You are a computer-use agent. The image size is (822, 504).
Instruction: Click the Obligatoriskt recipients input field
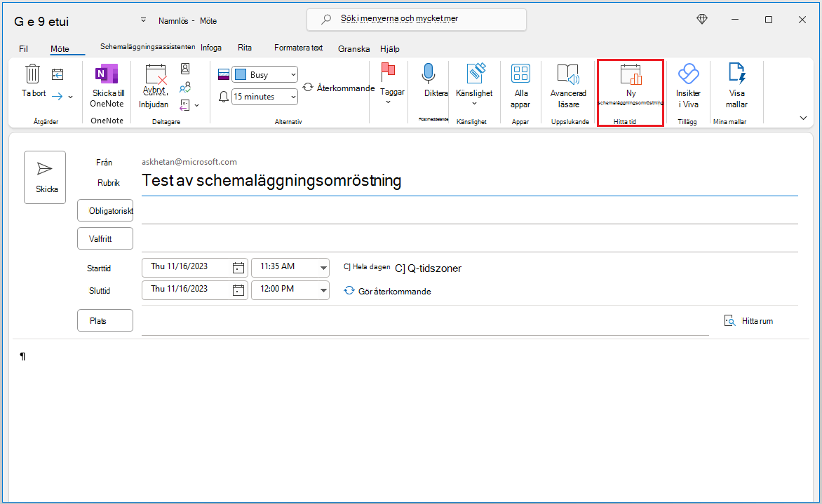(x=469, y=212)
